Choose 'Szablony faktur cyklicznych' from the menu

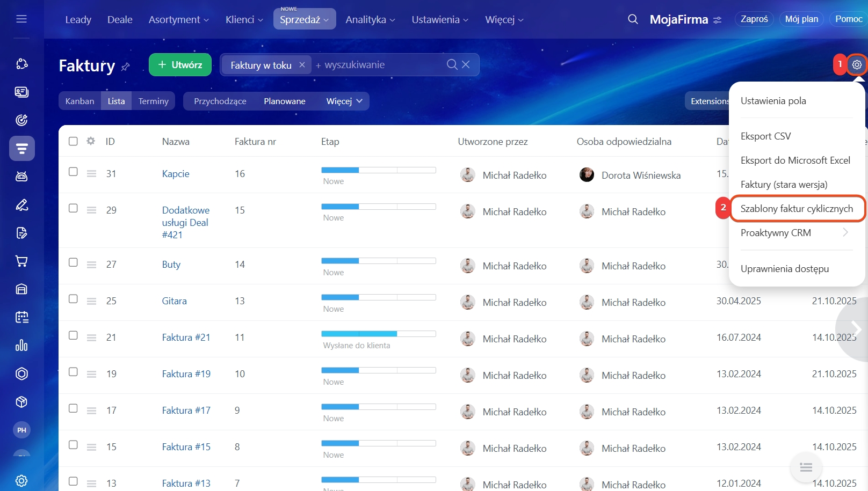click(x=796, y=209)
